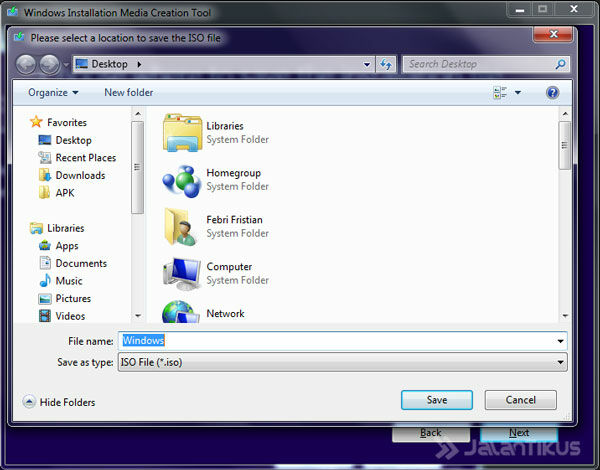This screenshot has width=600, height=470.
Task: Click the Downloads folder icon in the sidebar
Action: pos(45,175)
